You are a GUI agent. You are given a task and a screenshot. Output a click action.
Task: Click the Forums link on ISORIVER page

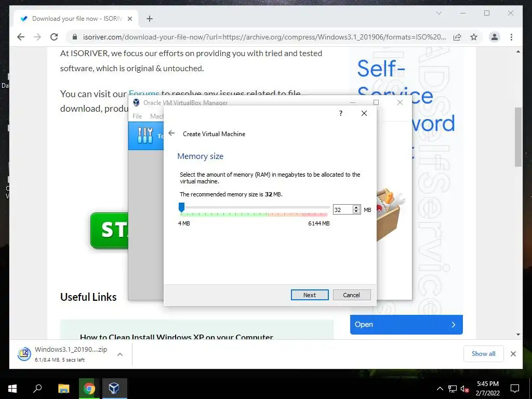click(144, 93)
